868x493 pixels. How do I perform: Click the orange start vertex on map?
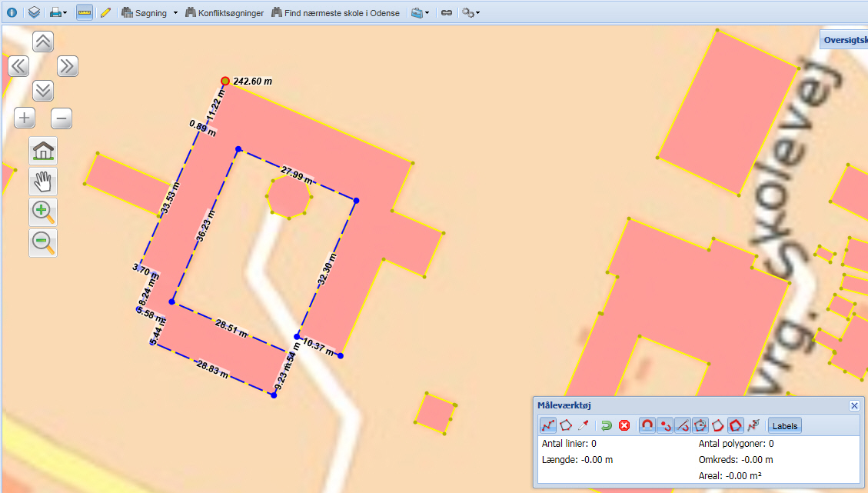[x=225, y=81]
